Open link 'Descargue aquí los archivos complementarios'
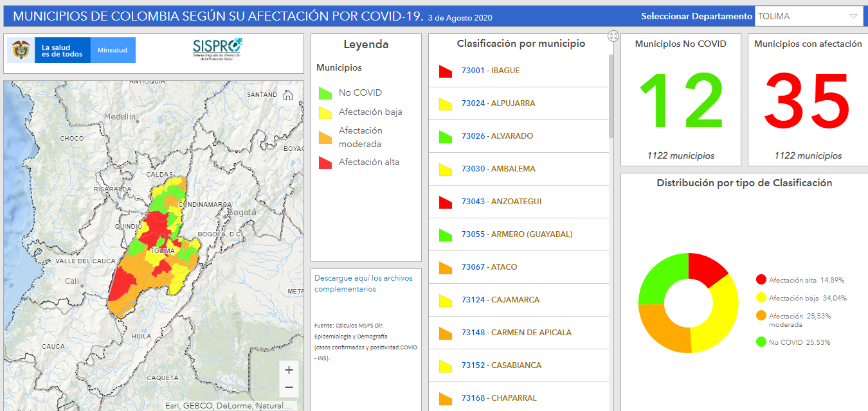Image resolution: width=868 pixels, height=411 pixels. (363, 281)
